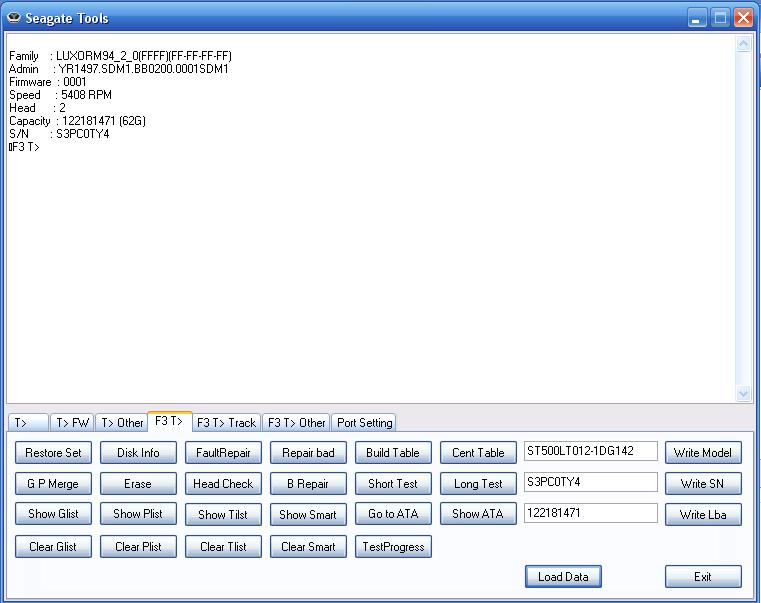Screen dimensions: 761x603
Task: Focus the model field ST500LT012-1DG142
Action: pyautogui.click(x=591, y=451)
